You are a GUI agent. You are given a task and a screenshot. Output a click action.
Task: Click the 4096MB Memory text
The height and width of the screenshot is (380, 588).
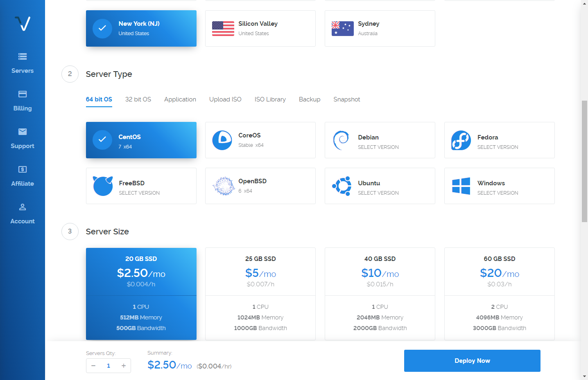500,317
